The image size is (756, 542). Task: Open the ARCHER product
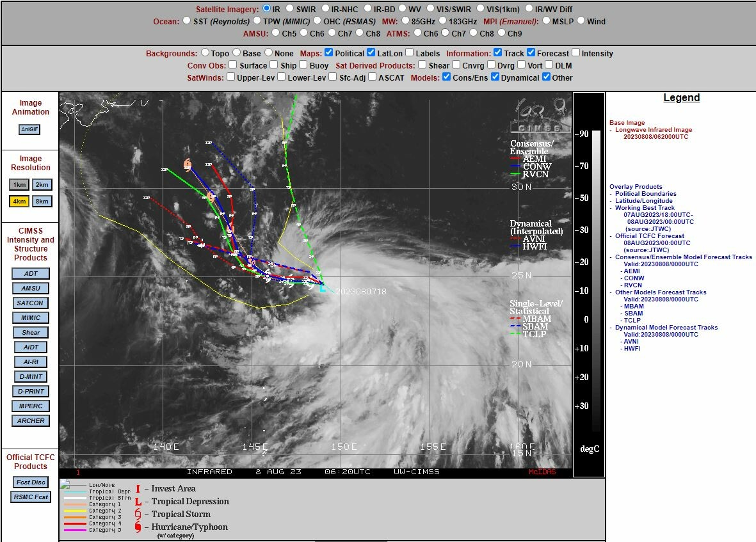[x=30, y=420]
